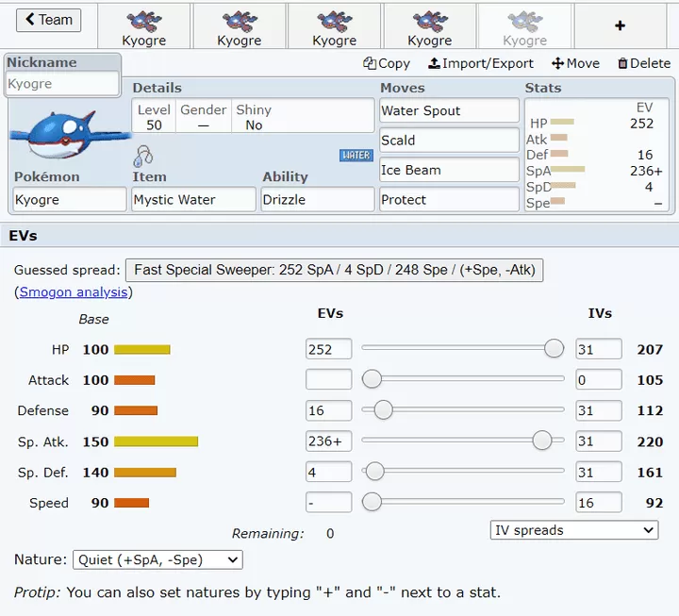Edit the Sp. Def. IV field
679x616 pixels.
(599, 472)
